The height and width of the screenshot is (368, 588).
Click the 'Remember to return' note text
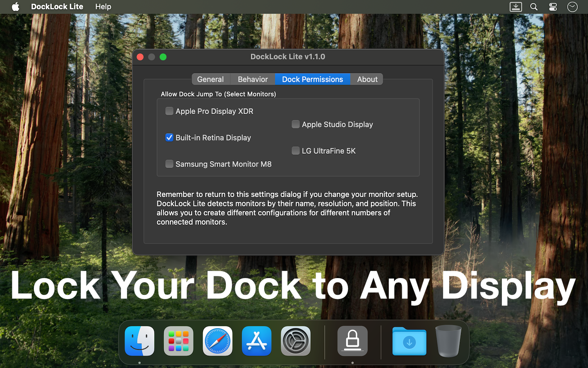(x=287, y=208)
